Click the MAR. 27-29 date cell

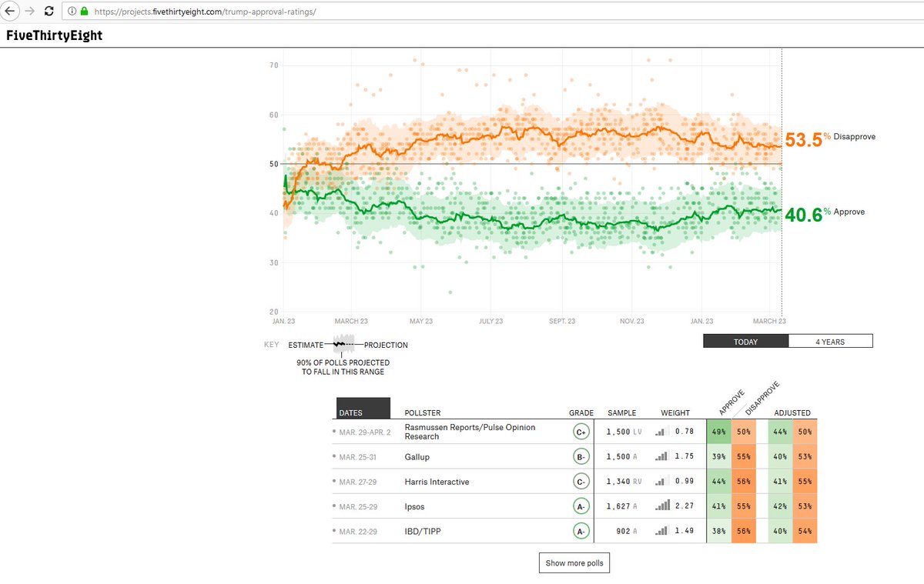(x=357, y=482)
